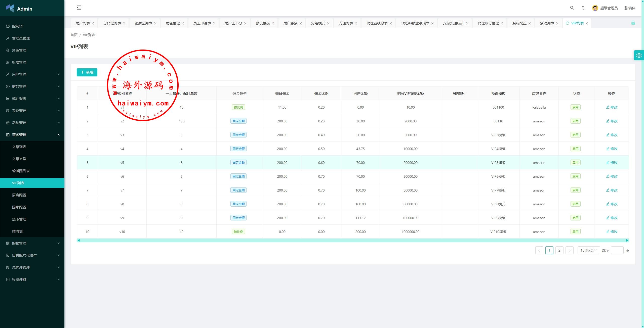The height and width of the screenshot is (328, 644).
Task: Click the 新增 button
Action: point(87,72)
